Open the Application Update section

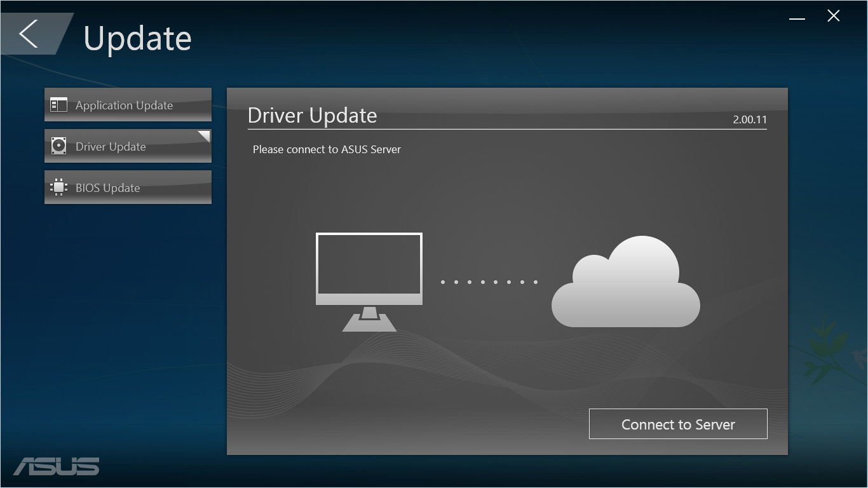tap(128, 105)
